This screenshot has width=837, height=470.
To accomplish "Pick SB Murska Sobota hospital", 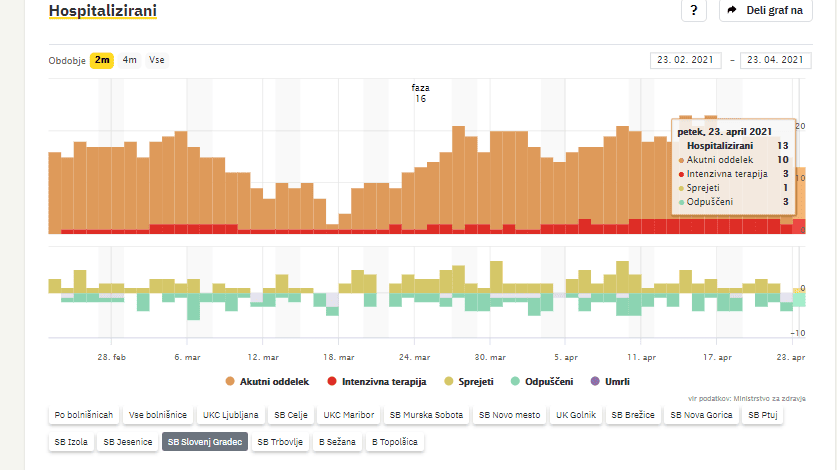I will (x=426, y=414).
